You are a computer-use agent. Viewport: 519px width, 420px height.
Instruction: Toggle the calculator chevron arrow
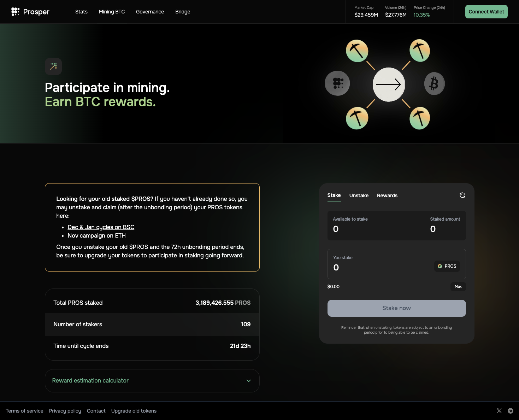[249, 381]
